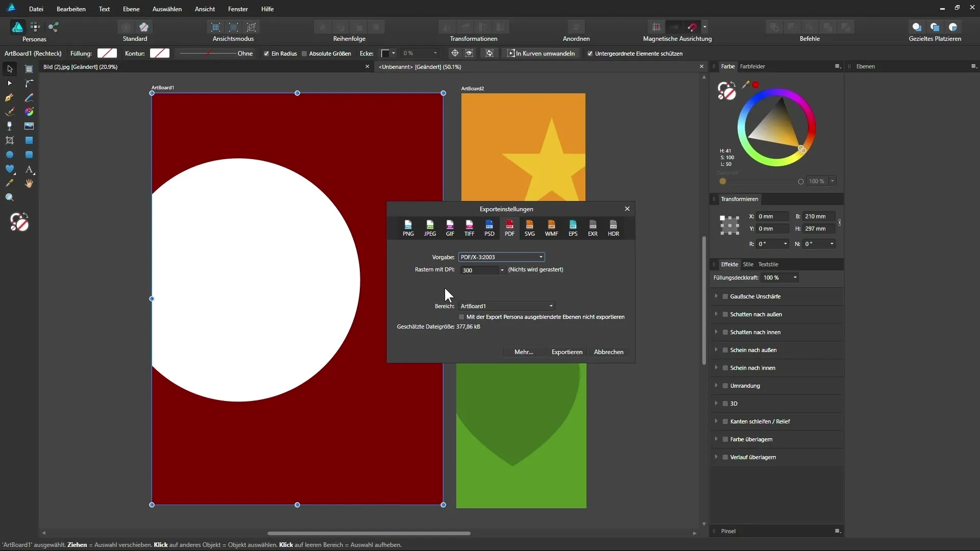Click the B width field 210 mm
The width and height of the screenshot is (980, 551).
coord(819,216)
